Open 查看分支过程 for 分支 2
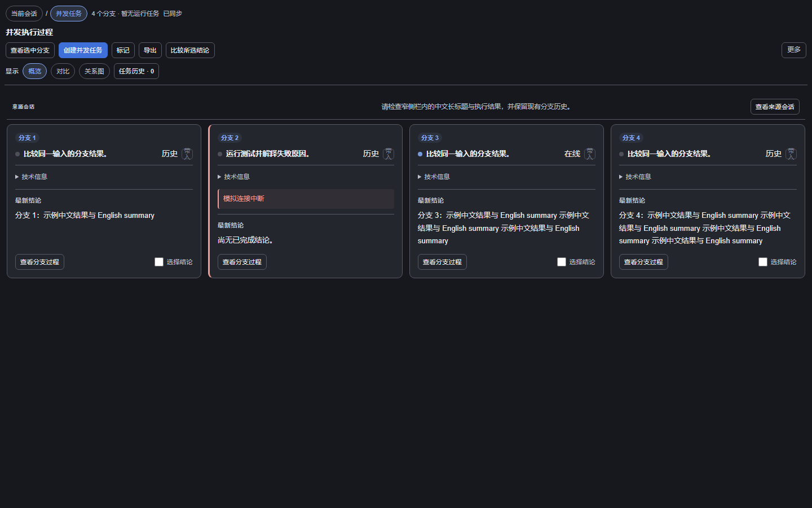This screenshot has width=812, height=508. click(242, 262)
